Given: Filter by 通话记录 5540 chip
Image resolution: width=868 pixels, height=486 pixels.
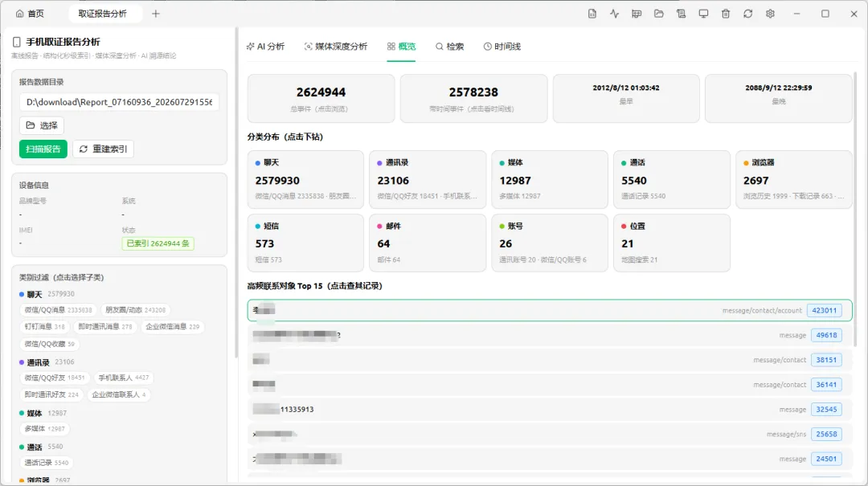Looking at the screenshot, I should click(x=47, y=463).
